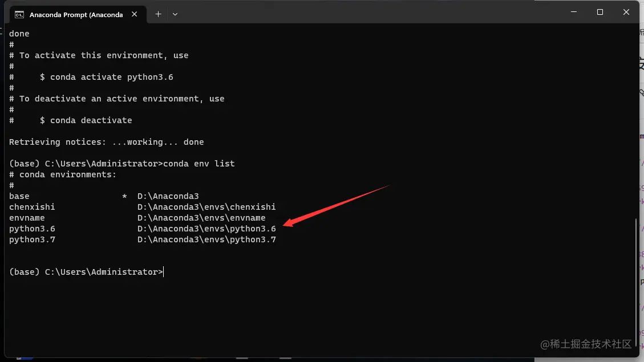Click the 'python3.7' environment name
644x362 pixels.
[32, 239]
